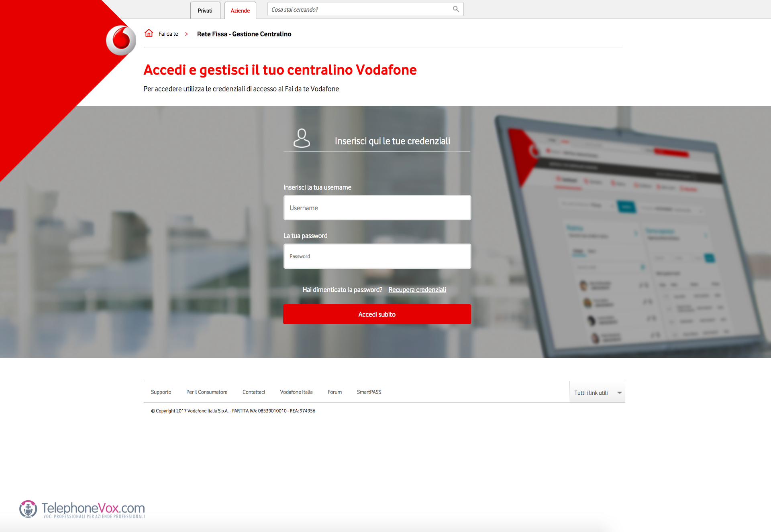This screenshot has height=532, width=771.
Task: Open the Per il Consumatore link
Action: (207, 392)
